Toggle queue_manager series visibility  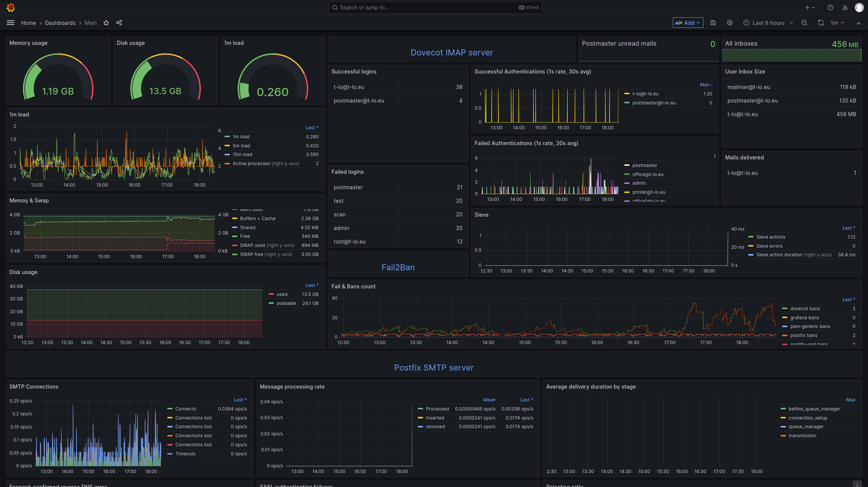806,427
